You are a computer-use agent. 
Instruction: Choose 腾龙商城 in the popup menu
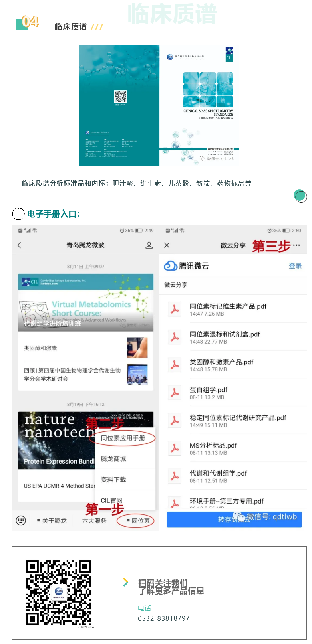[113, 459]
